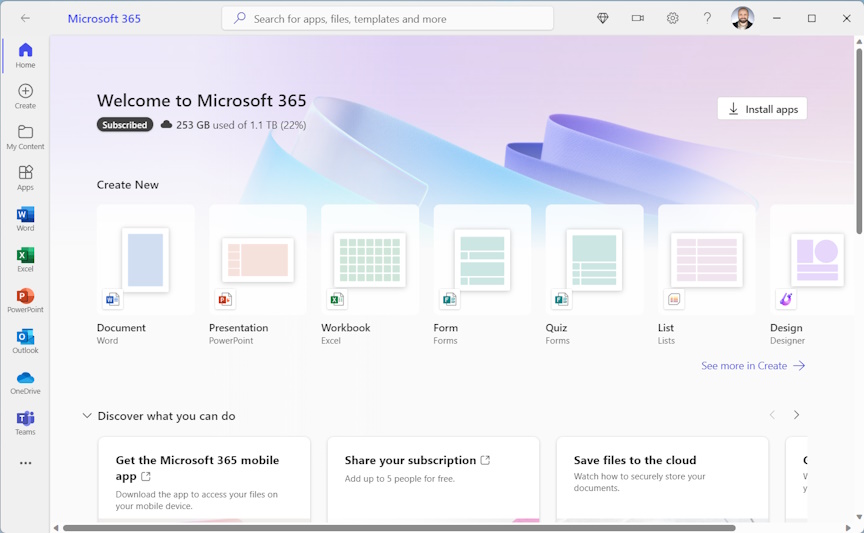864x533 pixels.
Task: Open help question mark
Action: point(707,18)
